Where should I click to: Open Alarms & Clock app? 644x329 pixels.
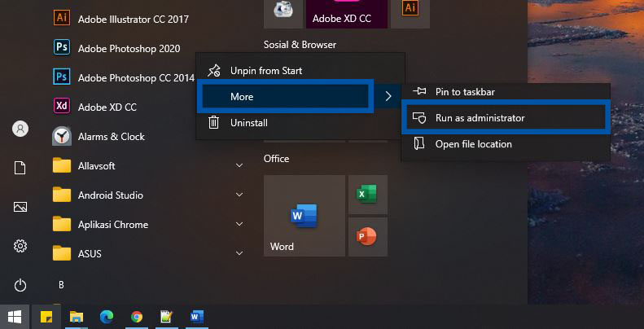point(111,136)
